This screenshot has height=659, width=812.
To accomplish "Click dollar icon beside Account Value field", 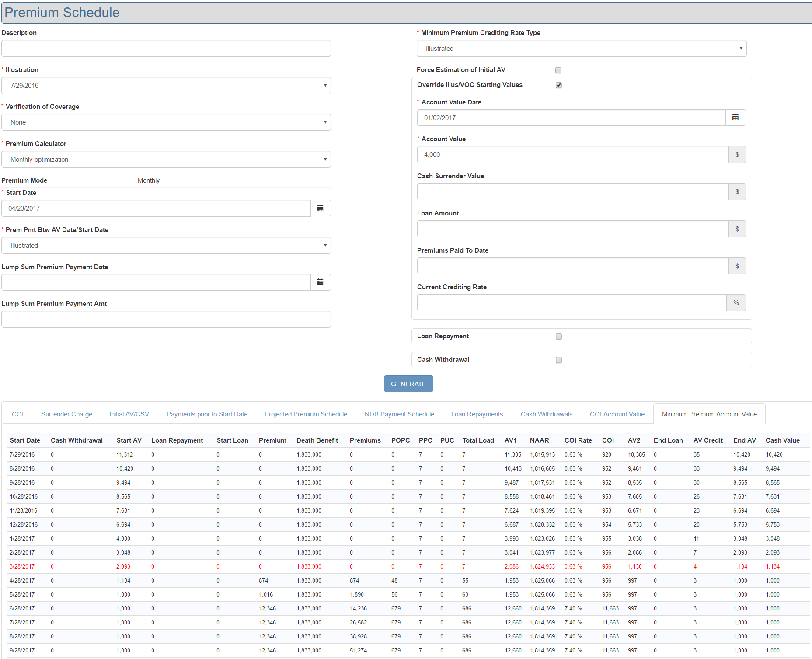I will tap(737, 155).
